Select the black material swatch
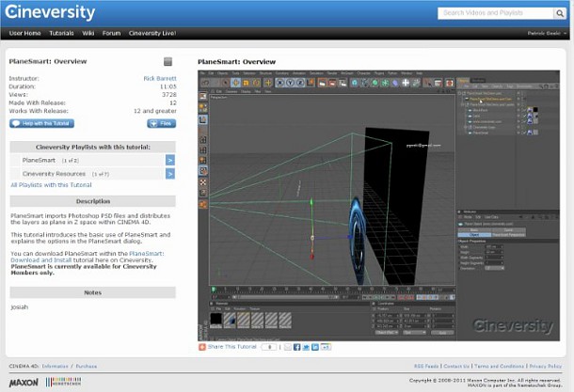This screenshot has height=392, width=574. [x=216, y=320]
